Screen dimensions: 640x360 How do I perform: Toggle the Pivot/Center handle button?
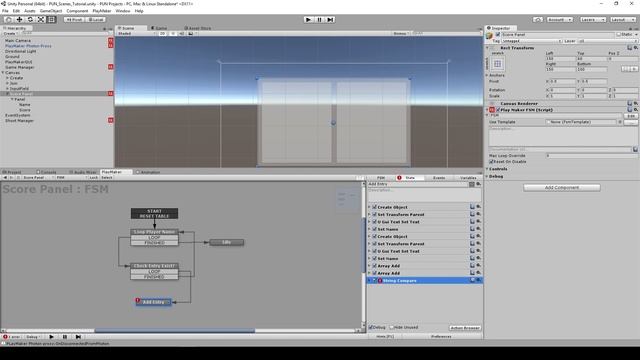point(74,20)
